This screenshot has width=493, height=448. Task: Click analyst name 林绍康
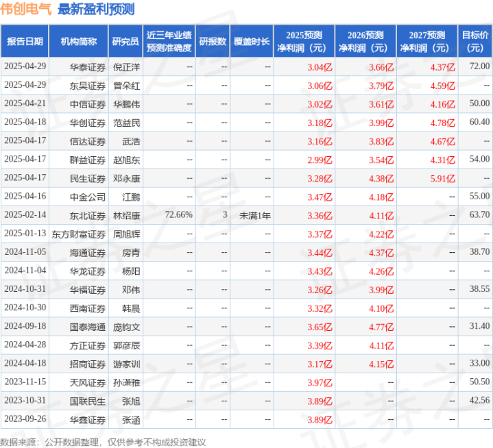point(126,216)
